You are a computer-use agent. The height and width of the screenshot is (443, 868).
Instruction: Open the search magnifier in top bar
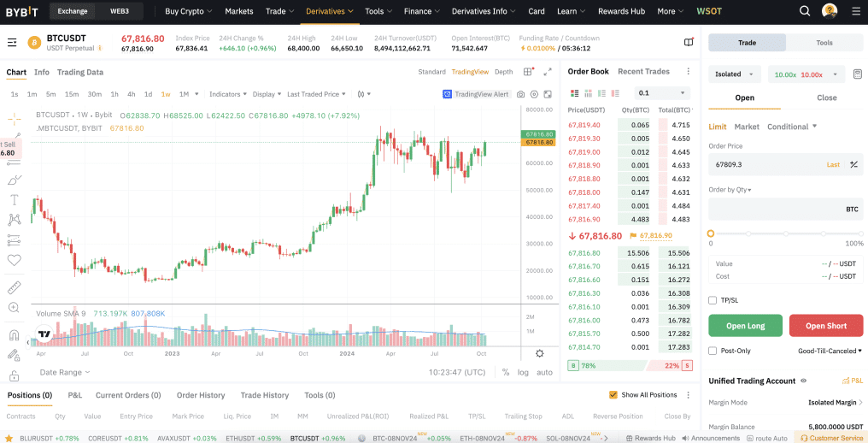[x=805, y=11]
